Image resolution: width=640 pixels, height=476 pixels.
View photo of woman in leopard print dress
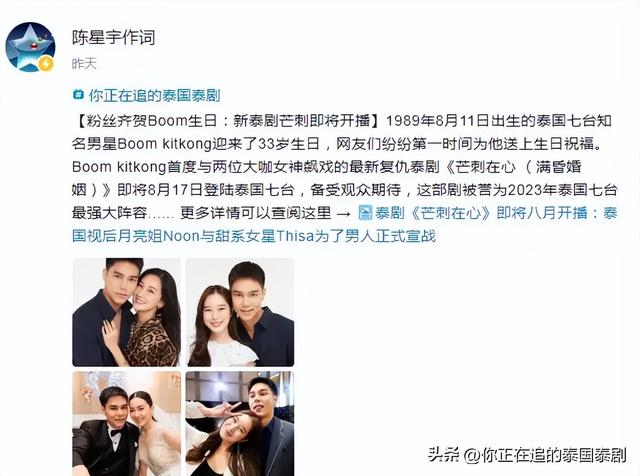click(127, 312)
